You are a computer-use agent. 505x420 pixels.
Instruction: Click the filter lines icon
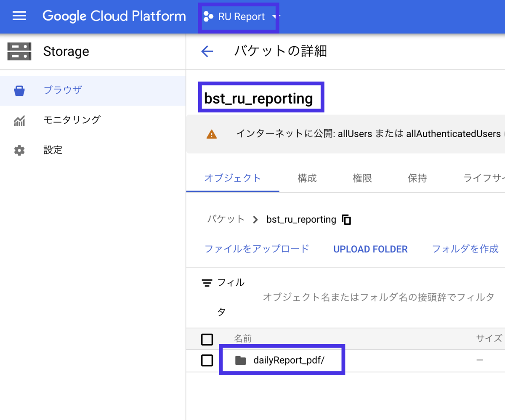click(207, 283)
